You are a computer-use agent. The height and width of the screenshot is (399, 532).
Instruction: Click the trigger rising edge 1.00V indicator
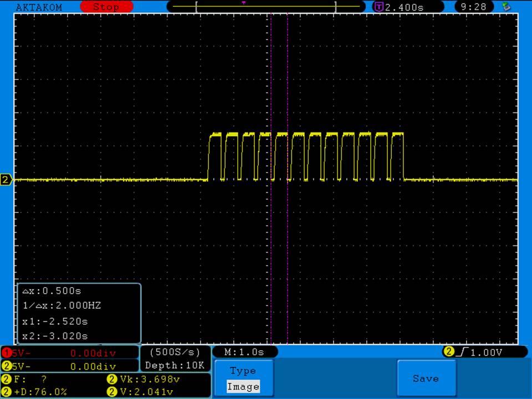(x=483, y=352)
